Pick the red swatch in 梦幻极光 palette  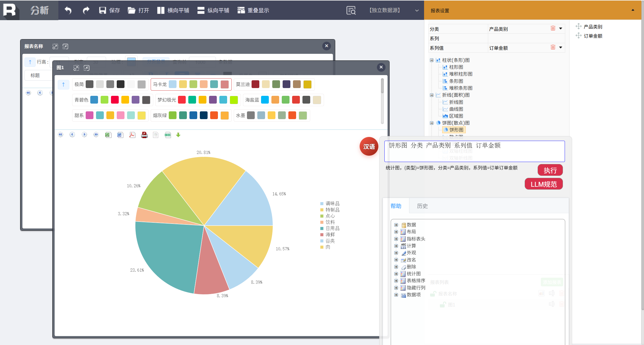point(182,100)
